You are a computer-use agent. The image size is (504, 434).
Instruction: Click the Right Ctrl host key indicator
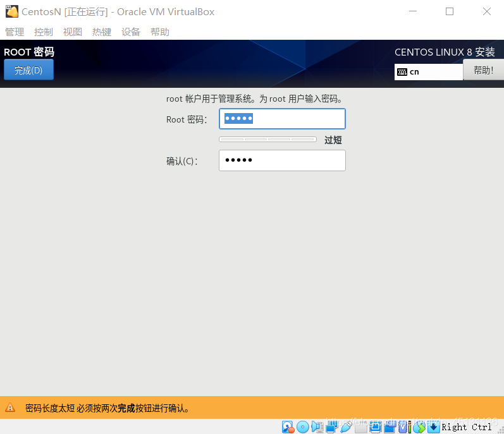[x=467, y=427]
